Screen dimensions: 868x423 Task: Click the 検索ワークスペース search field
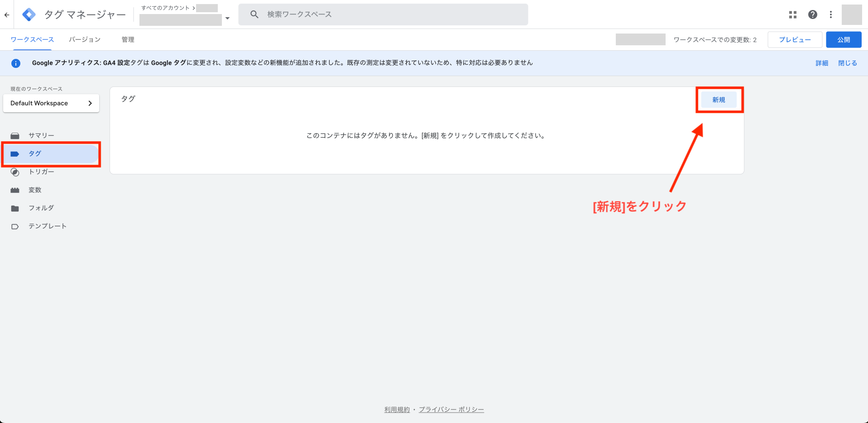coord(389,14)
